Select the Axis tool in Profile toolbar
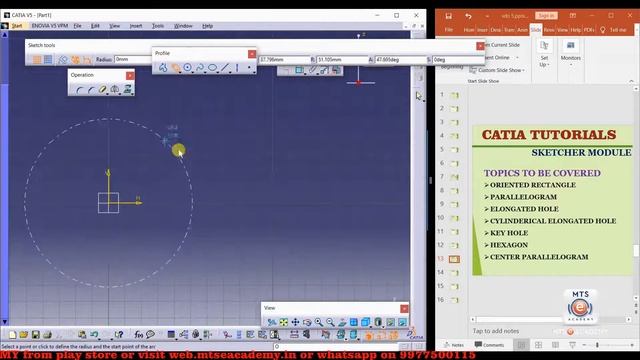The height and width of the screenshot is (360, 640). [237, 67]
